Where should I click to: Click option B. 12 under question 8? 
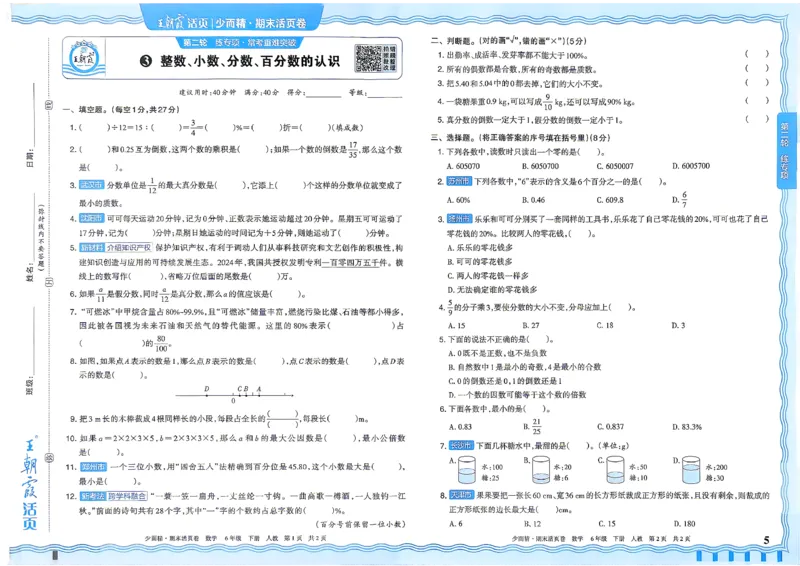532,524
